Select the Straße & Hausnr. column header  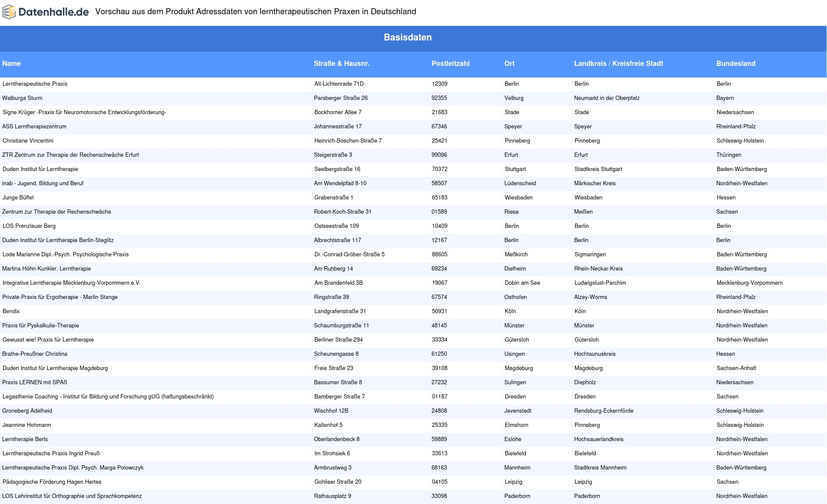[342, 63]
